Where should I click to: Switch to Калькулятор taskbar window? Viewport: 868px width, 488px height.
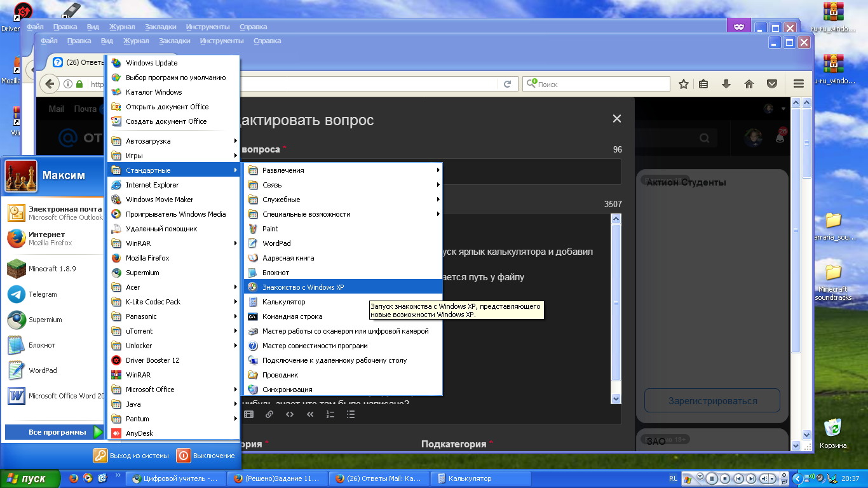click(481, 478)
